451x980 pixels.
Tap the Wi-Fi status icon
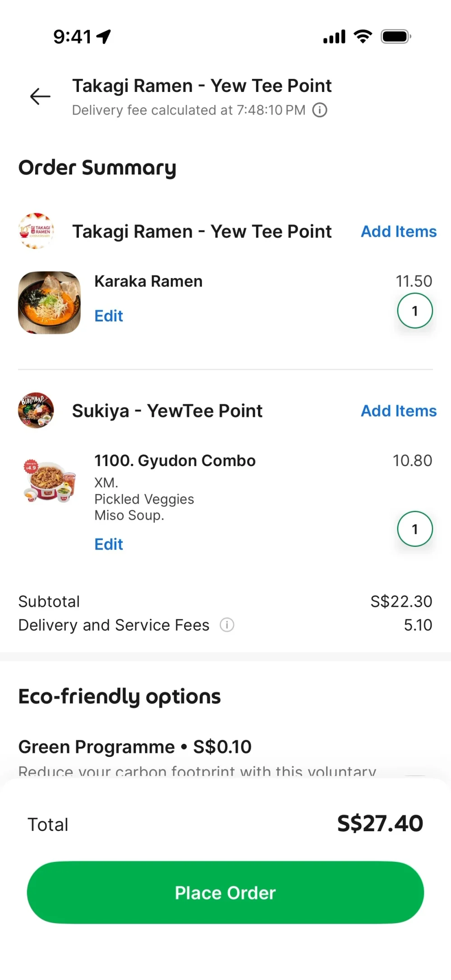pos(363,37)
